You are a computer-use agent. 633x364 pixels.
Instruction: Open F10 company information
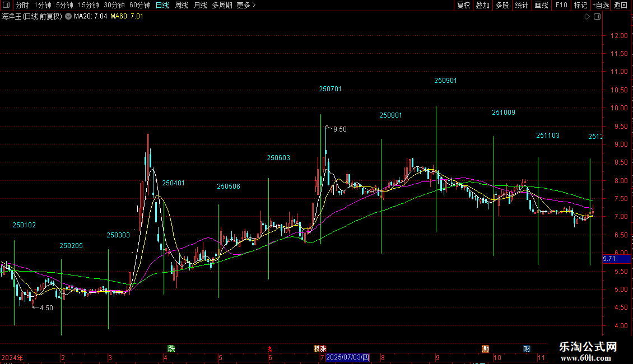pos(561,5)
